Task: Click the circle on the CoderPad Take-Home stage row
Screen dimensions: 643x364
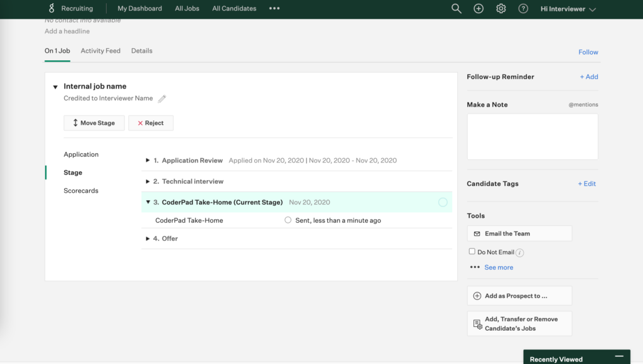Action: (443, 201)
